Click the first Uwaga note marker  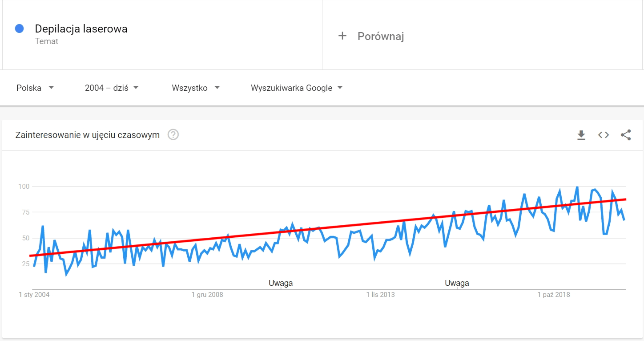pos(281,283)
